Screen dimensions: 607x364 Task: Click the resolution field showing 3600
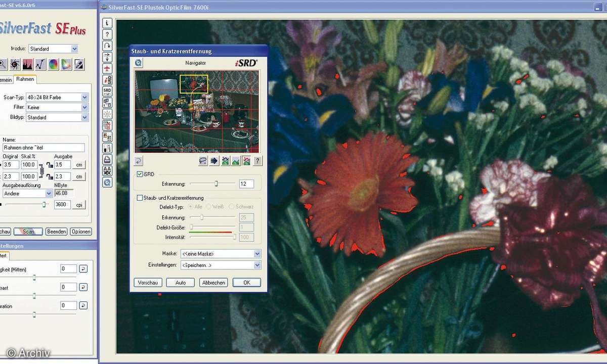(62, 205)
